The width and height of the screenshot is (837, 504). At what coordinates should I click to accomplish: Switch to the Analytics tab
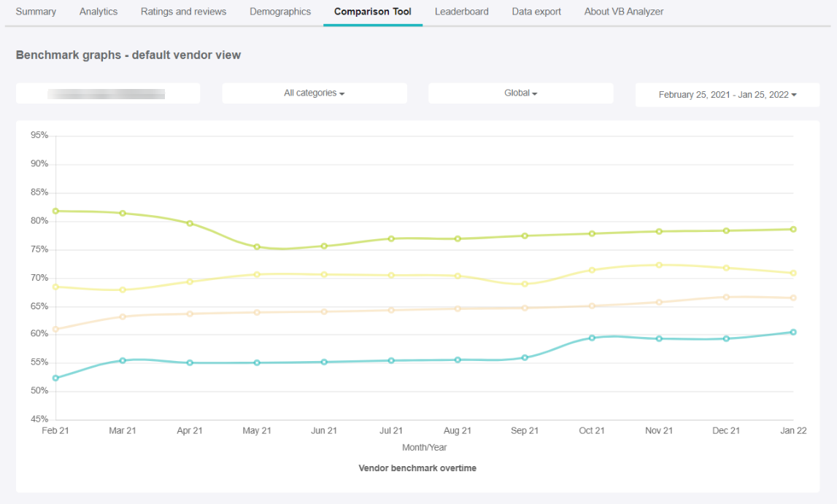click(99, 12)
